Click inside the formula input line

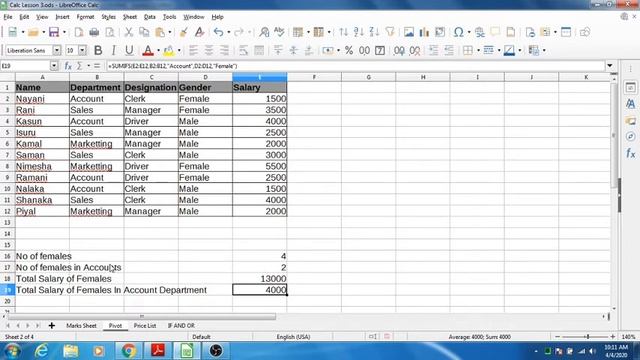[355, 66]
